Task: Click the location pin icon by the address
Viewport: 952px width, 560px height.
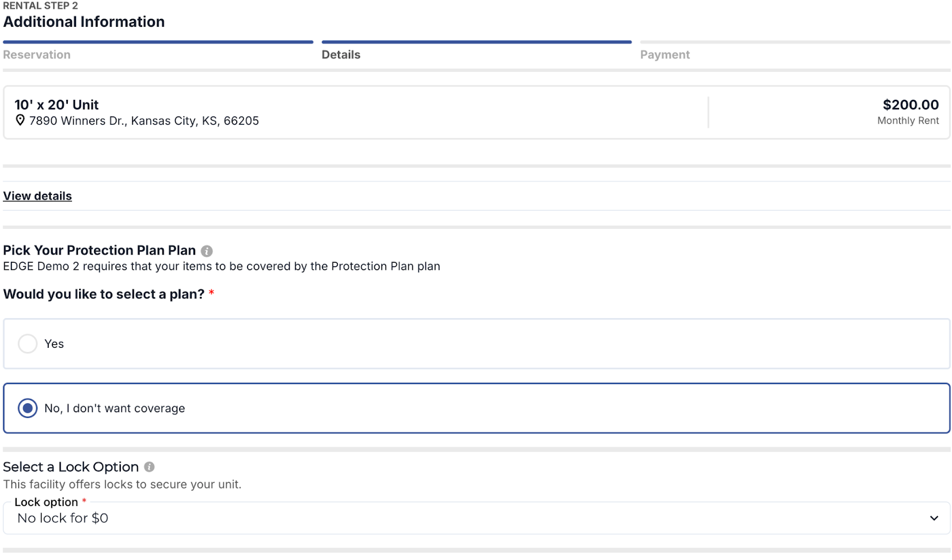Action: tap(20, 121)
